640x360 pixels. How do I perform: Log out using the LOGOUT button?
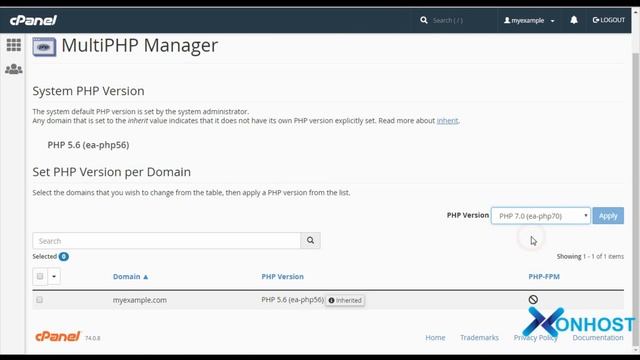click(609, 20)
